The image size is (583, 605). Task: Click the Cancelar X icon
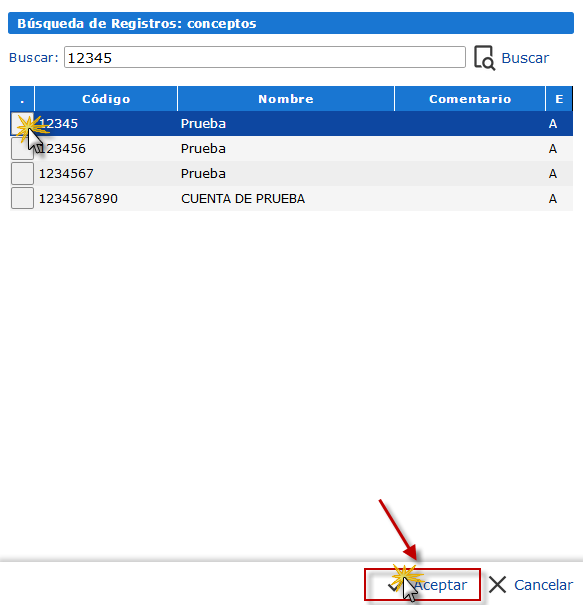pos(497,585)
